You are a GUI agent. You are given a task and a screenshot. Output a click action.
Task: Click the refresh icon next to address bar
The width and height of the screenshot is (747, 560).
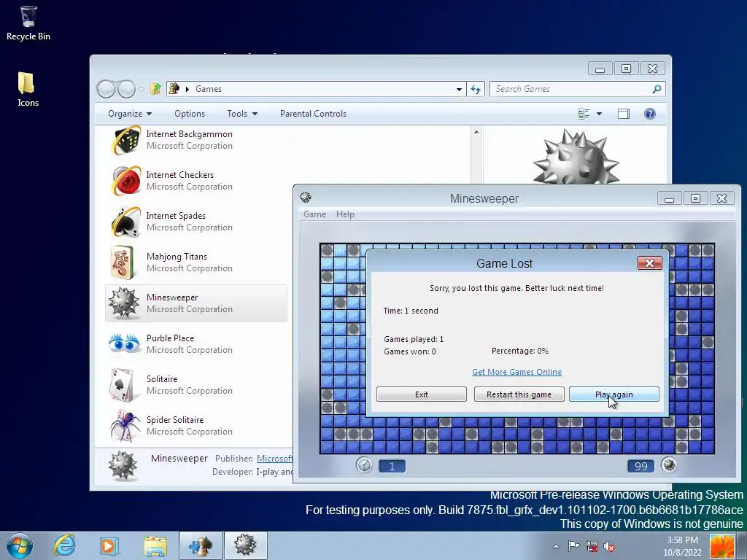pos(476,89)
